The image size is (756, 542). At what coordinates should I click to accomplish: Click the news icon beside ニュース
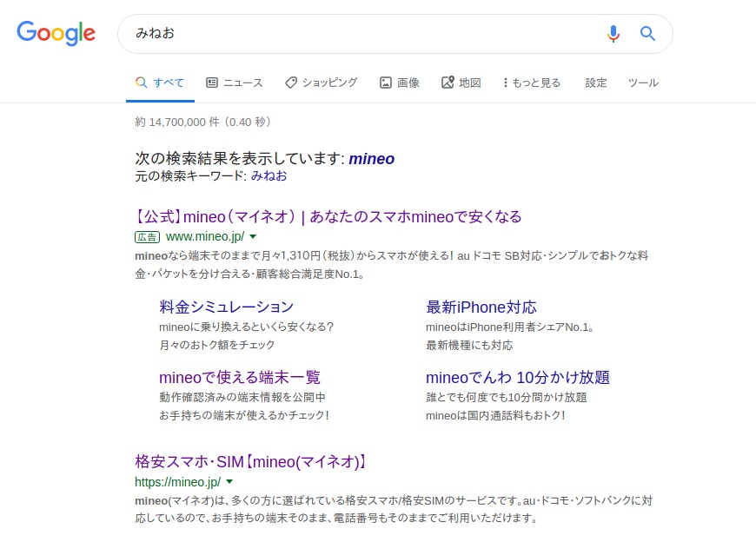click(x=212, y=83)
